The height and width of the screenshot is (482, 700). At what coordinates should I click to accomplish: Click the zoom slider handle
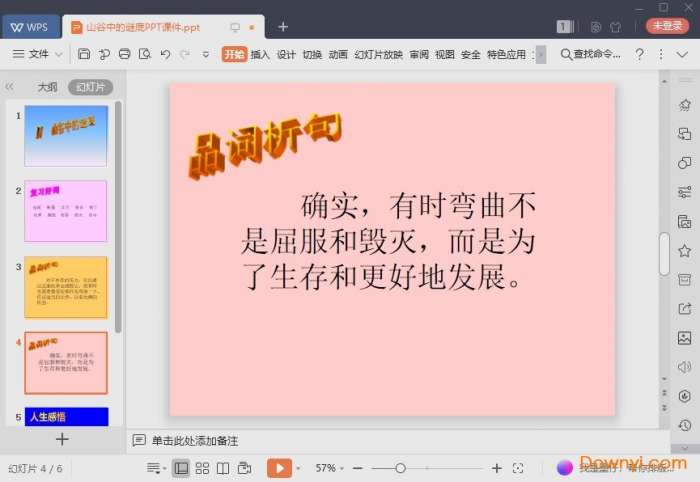tap(400, 468)
